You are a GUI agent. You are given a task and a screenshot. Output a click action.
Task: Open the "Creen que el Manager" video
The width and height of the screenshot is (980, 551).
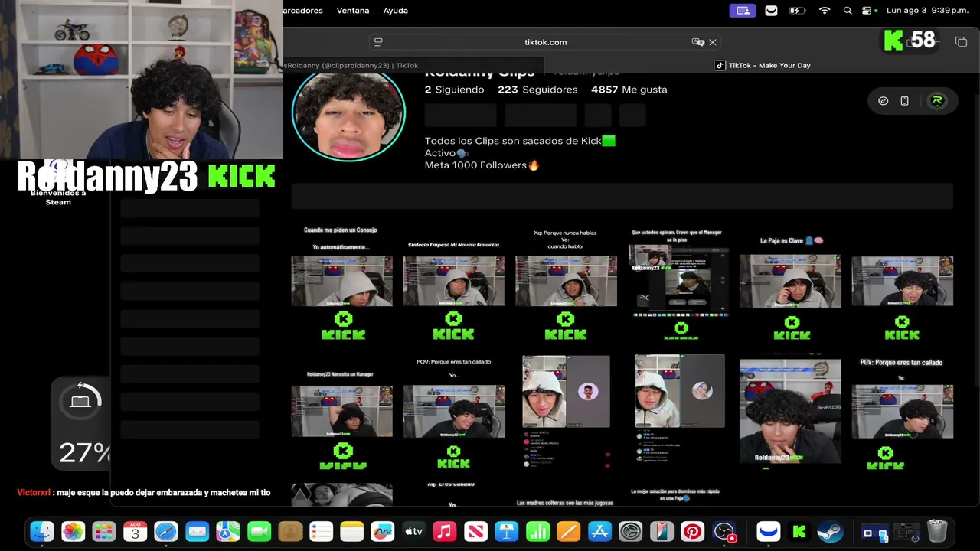678,282
